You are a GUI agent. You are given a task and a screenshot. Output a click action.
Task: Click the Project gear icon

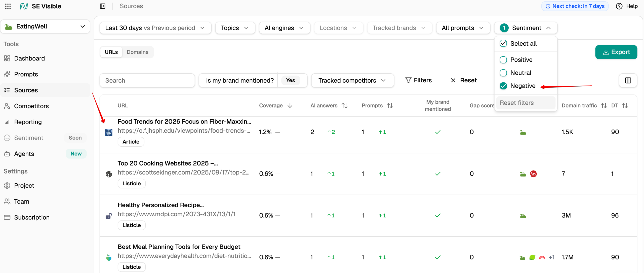point(7,185)
